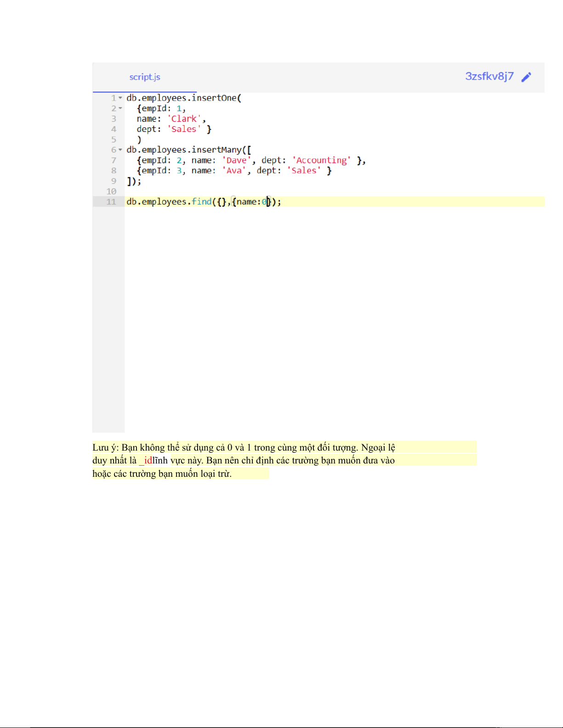The width and height of the screenshot is (563, 728).
Task: Click the closing bracket on line 9
Action: [130, 181]
